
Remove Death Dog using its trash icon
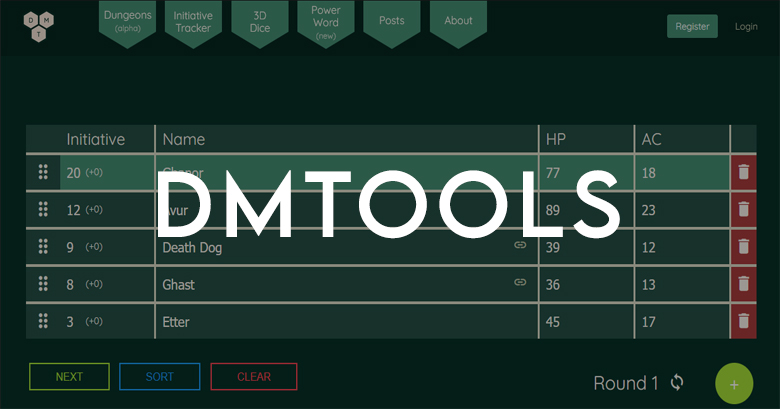743,247
